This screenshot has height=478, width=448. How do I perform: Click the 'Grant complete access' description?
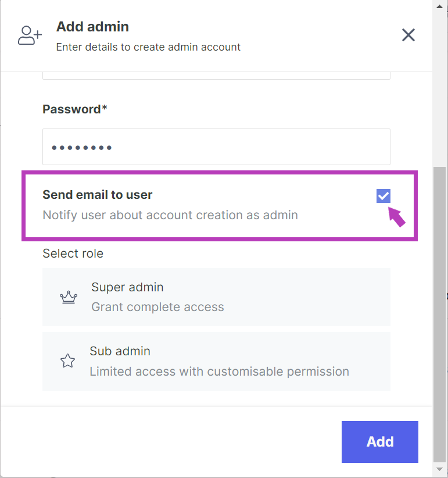pos(157,307)
